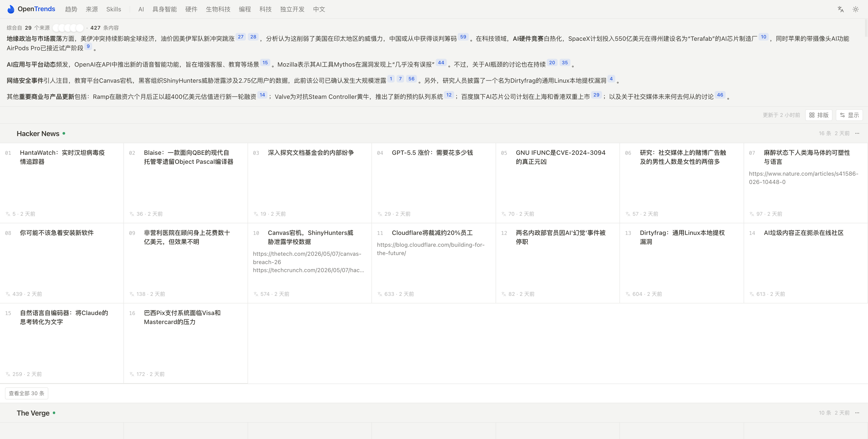The width and height of the screenshot is (868, 439).
Task: Select the 中文 category tab
Action: pos(319,9)
